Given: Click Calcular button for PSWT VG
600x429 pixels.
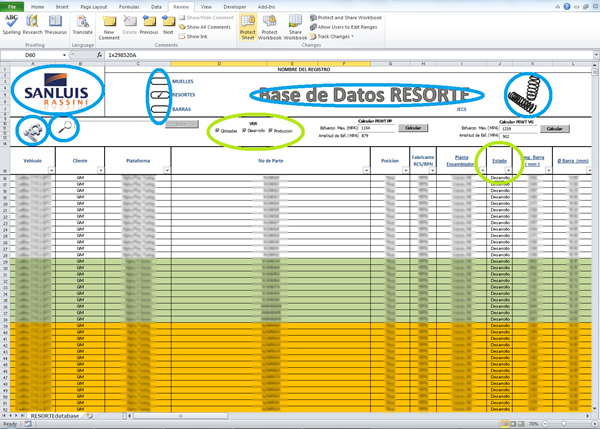Looking at the screenshot, I should pos(554,129).
